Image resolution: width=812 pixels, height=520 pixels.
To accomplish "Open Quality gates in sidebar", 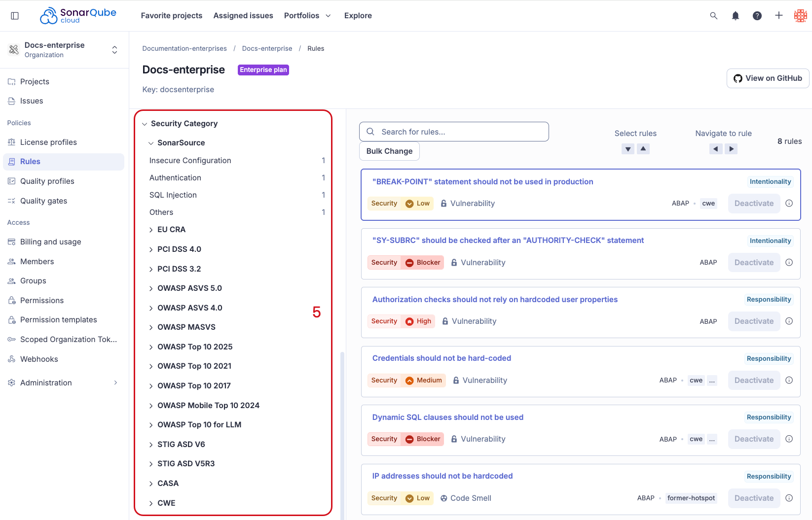I will 64,201.
